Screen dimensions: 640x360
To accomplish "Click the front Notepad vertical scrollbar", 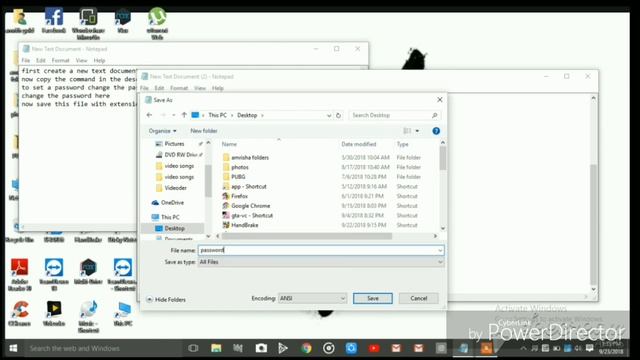I will pos(593,224).
